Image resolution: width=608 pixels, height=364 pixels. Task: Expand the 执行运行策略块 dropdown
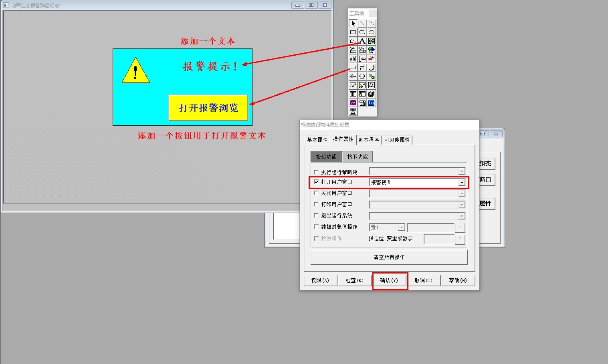(462, 171)
